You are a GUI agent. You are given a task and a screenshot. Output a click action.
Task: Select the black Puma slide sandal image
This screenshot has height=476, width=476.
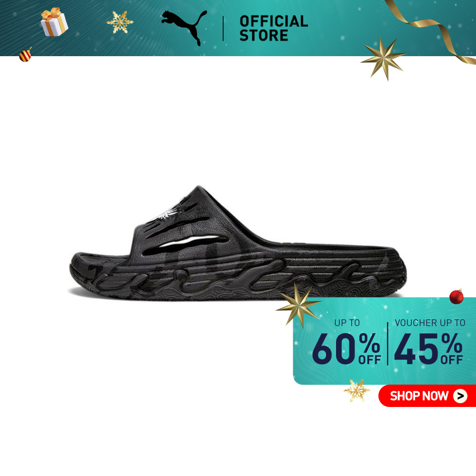[x=238, y=243]
